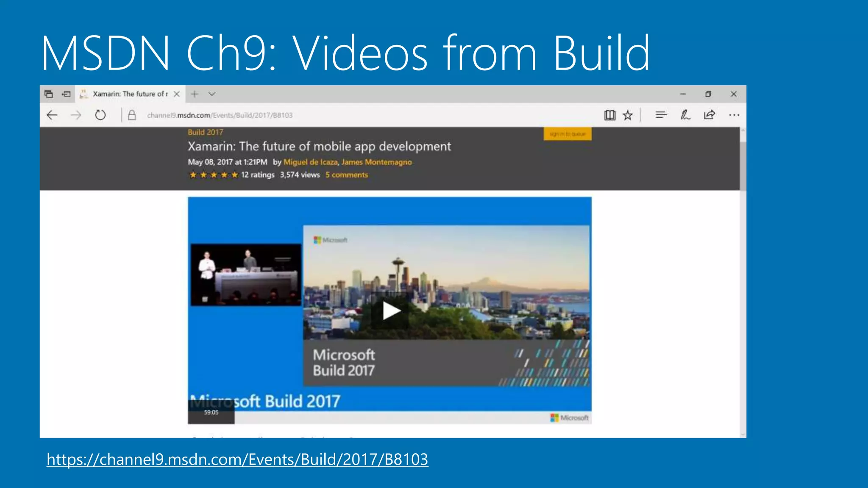Screen dimensions: 868x488
Task: Click the 3,574 views text
Action: coord(300,175)
